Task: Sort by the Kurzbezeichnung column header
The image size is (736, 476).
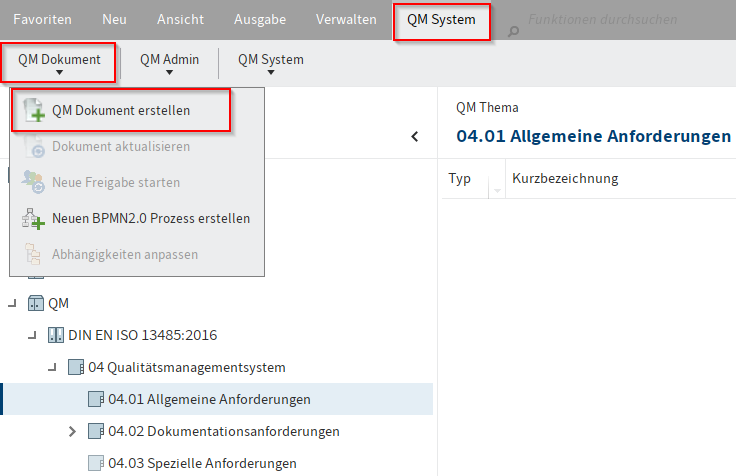Action: [565, 179]
